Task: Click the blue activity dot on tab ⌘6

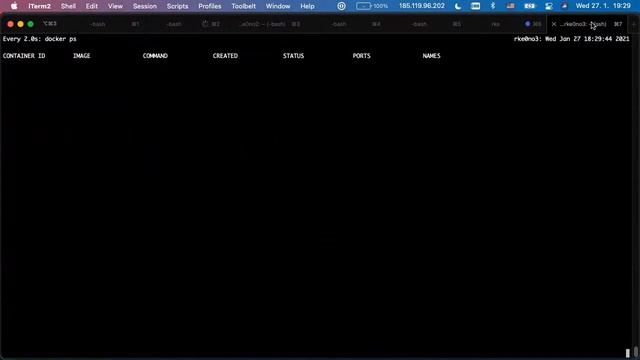Action: (x=527, y=24)
